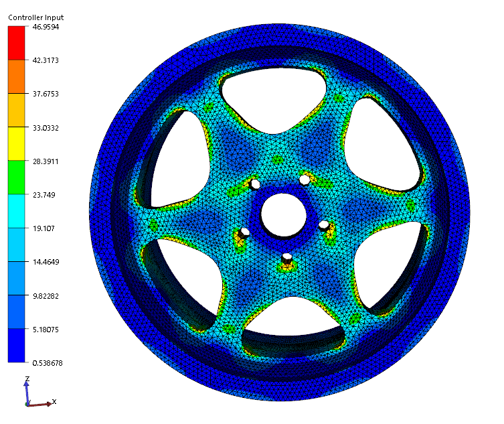Click the wheel's center hub bore
The image size is (504, 424).
pyautogui.click(x=284, y=215)
